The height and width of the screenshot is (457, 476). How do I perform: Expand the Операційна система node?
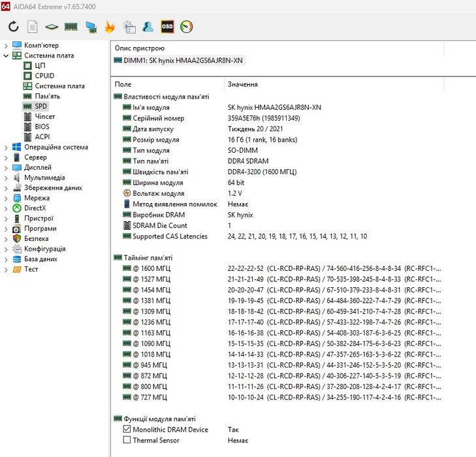click(x=6, y=148)
